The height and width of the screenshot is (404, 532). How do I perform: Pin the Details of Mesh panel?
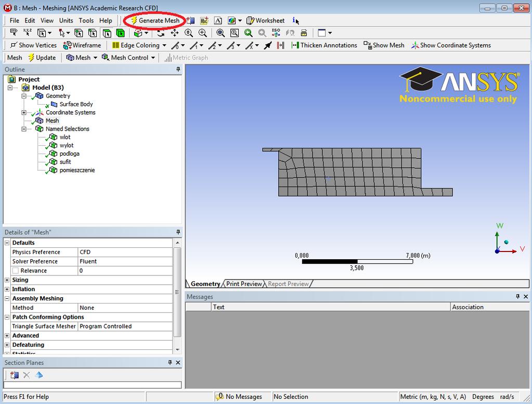pyautogui.click(x=178, y=232)
